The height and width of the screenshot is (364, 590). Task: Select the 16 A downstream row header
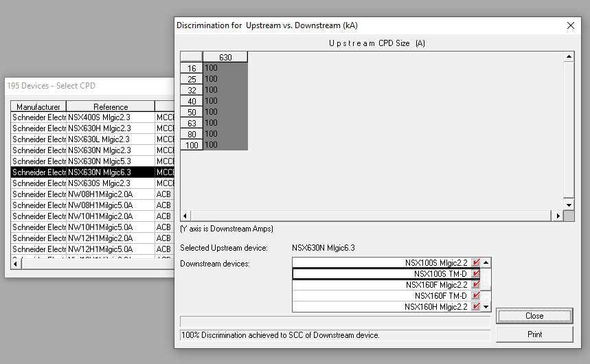[x=192, y=68]
